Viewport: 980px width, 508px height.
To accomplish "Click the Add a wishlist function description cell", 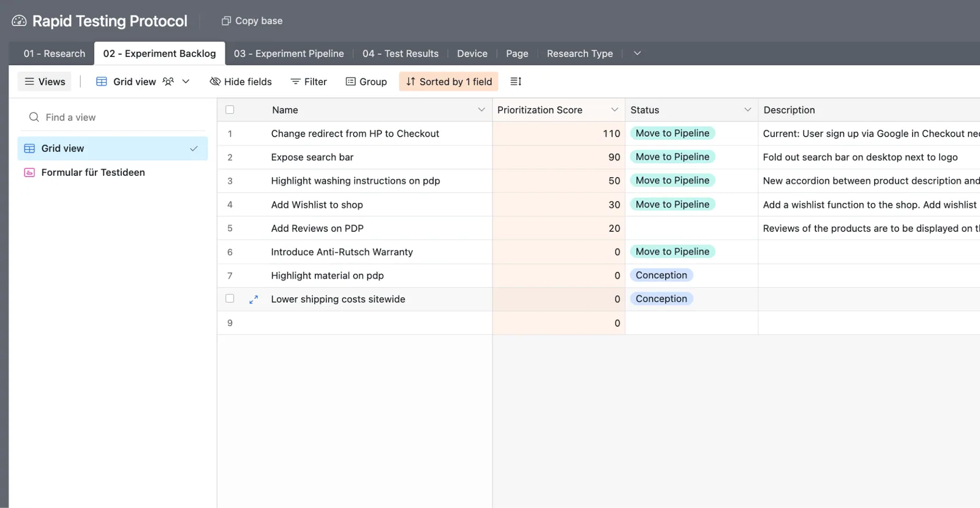I will 869,205.
